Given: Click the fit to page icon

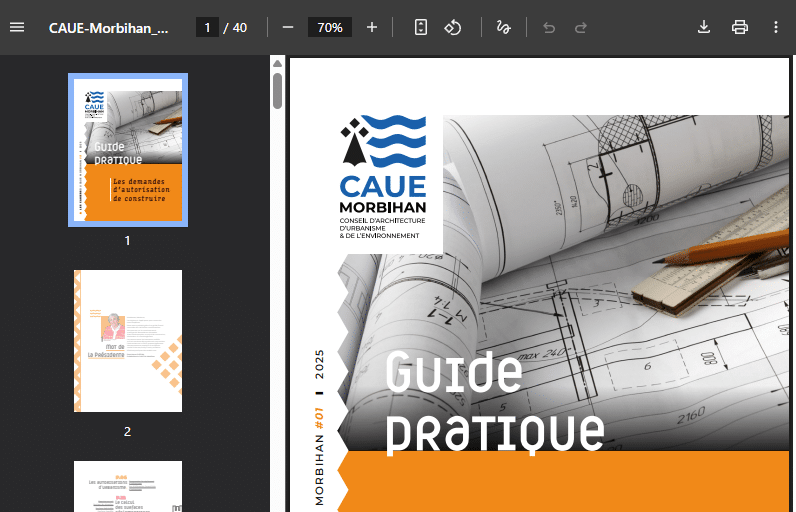Looking at the screenshot, I should [421, 27].
